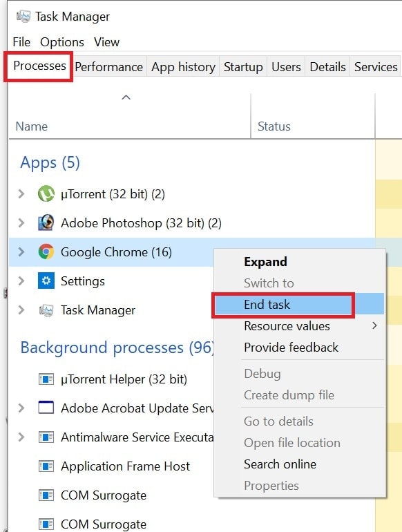This screenshot has width=402, height=532.
Task: Click the µTorrent Helper process icon
Action: tap(46, 379)
